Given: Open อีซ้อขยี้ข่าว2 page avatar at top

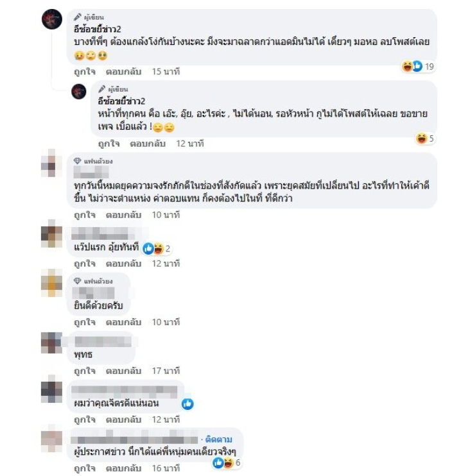Looking at the screenshot, I should (x=52, y=19).
